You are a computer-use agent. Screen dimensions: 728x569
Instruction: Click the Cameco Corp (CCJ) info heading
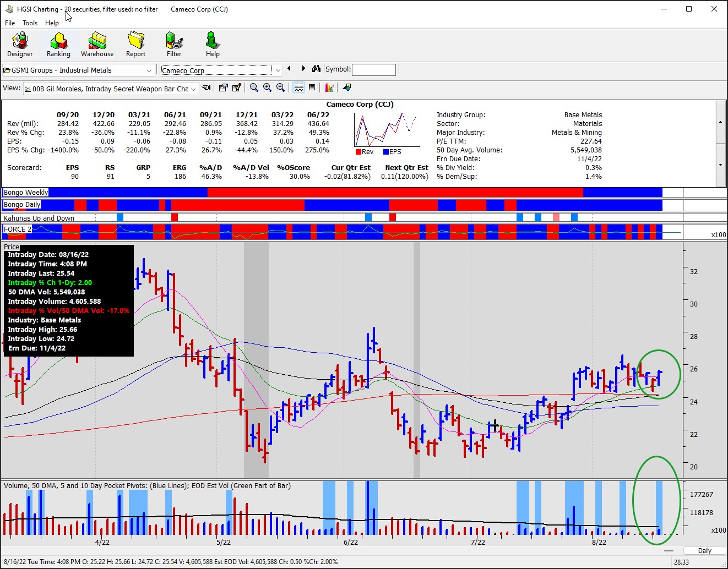360,105
